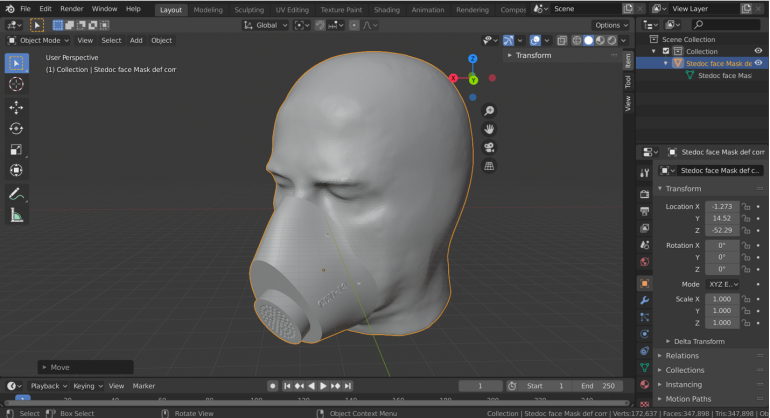Image resolution: width=770 pixels, height=418 pixels.
Task: Click the zoom magnifier viewport icon
Action: 489,111
